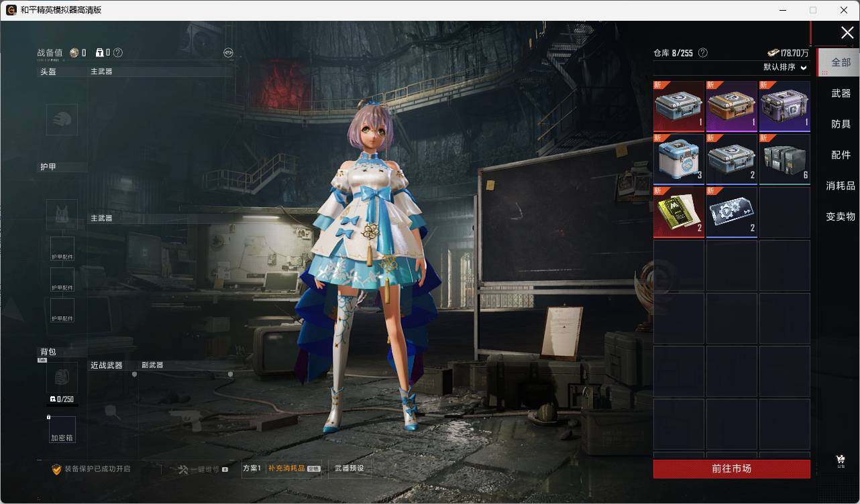The width and height of the screenshot is (860, 504).
Task: Click the equipment protection shield icon
Action: 56,469
